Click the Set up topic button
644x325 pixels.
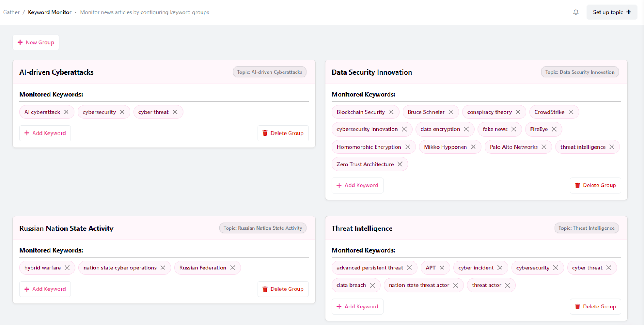(x=611, y=12)
